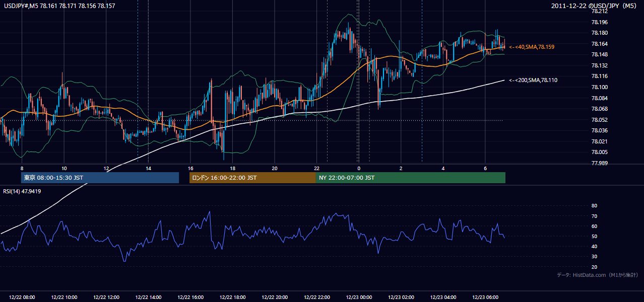Click the 12/22 14:00 time axis label

click(148, 297)
